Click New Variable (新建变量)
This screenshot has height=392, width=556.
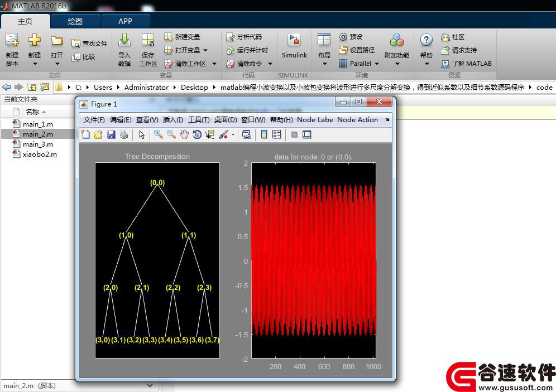click(182, 36)
